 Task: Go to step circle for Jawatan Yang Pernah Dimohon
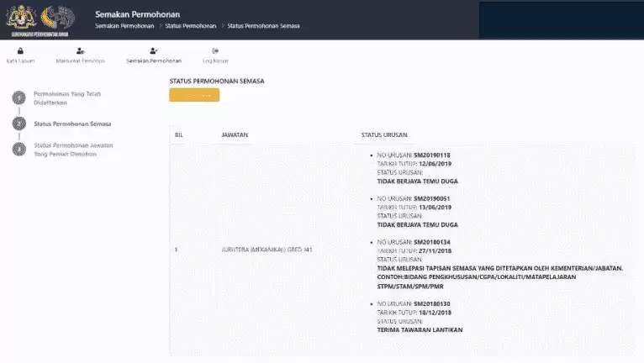(18, 150)
